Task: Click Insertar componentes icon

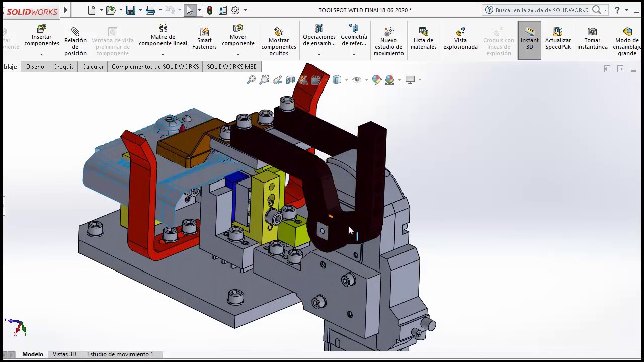Action: pyautogui.click(x=42, y=29)
